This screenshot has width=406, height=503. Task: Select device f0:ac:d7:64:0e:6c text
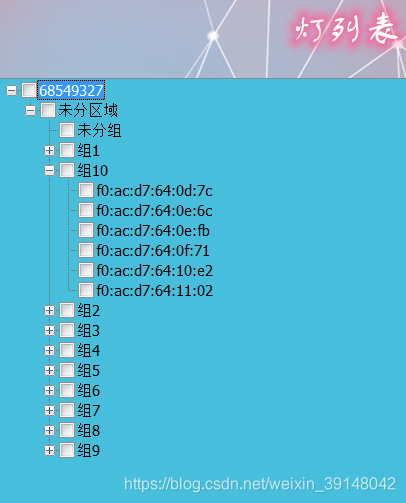click(x=155, y=211)
